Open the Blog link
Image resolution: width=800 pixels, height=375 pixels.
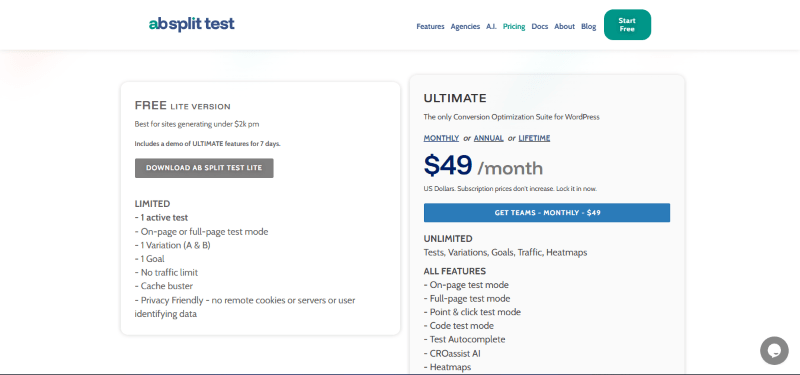point(588,27)
